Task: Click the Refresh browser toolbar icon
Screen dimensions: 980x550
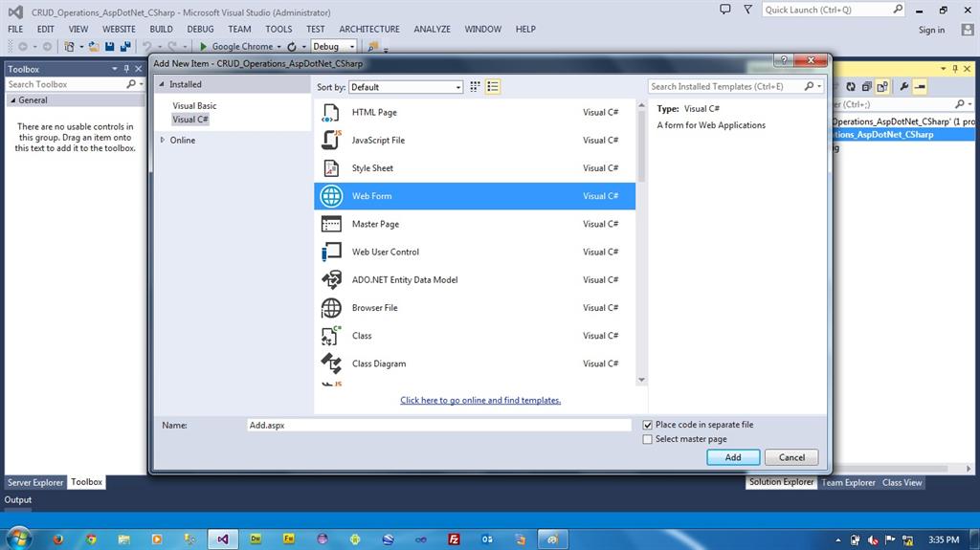Action: click(292, 46)
